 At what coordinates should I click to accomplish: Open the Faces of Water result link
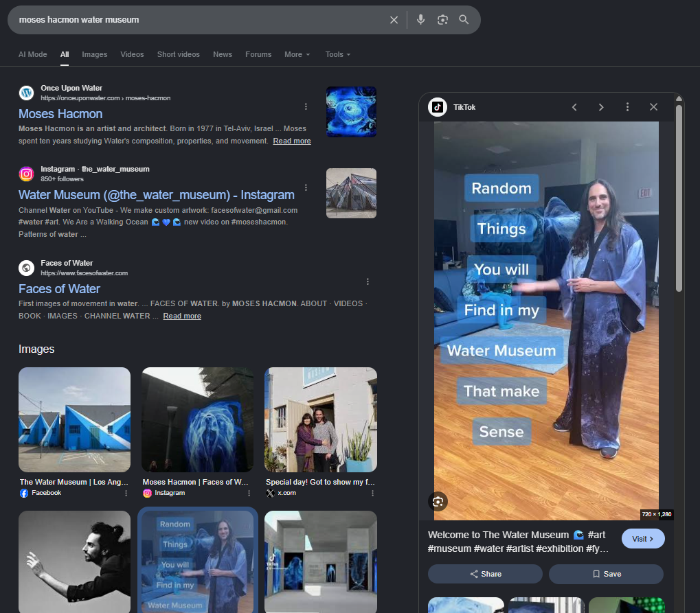pos(59,289)
